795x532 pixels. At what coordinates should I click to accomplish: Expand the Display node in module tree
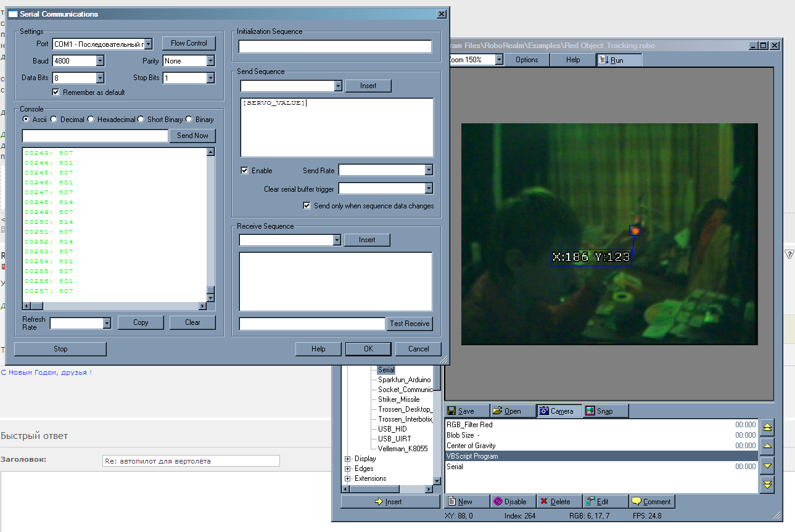click(x=348, y=459)
